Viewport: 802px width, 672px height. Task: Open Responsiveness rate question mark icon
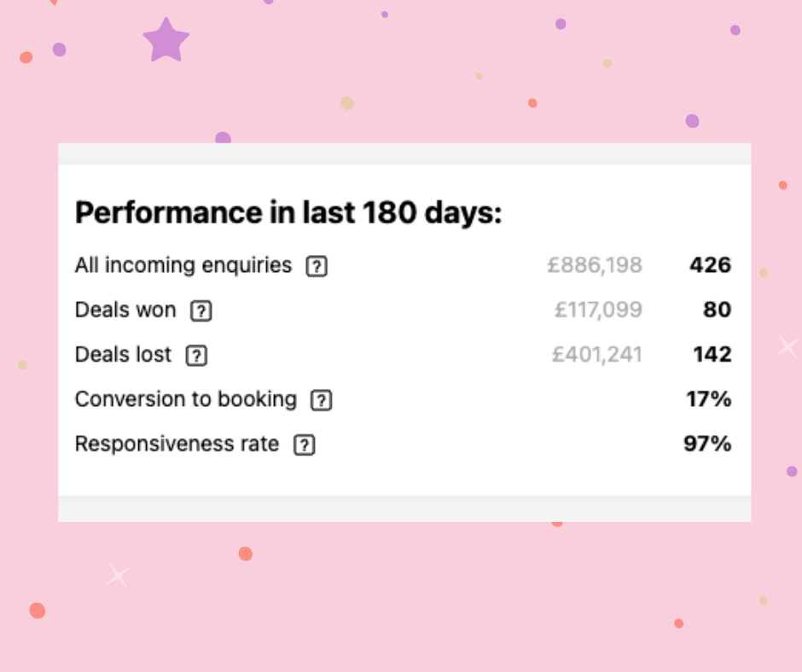304,445
